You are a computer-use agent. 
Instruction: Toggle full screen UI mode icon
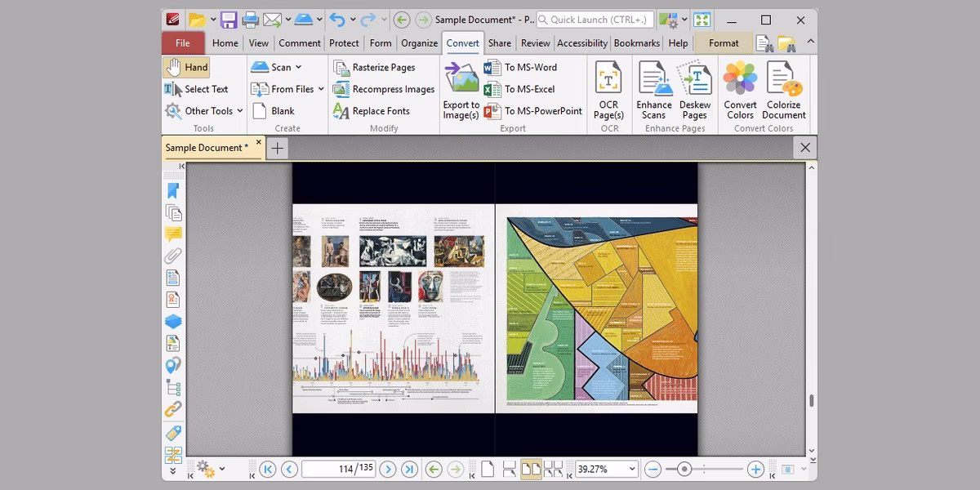(702, 20)
